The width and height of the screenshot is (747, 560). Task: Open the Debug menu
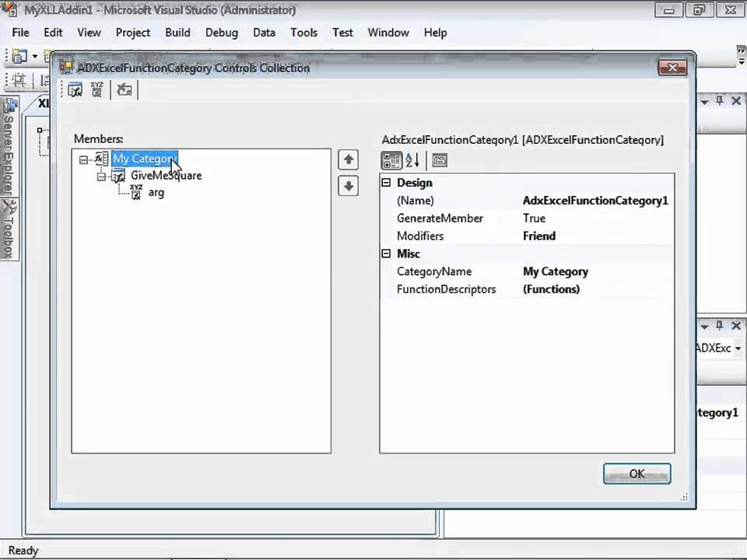click(x=221, y=33)
